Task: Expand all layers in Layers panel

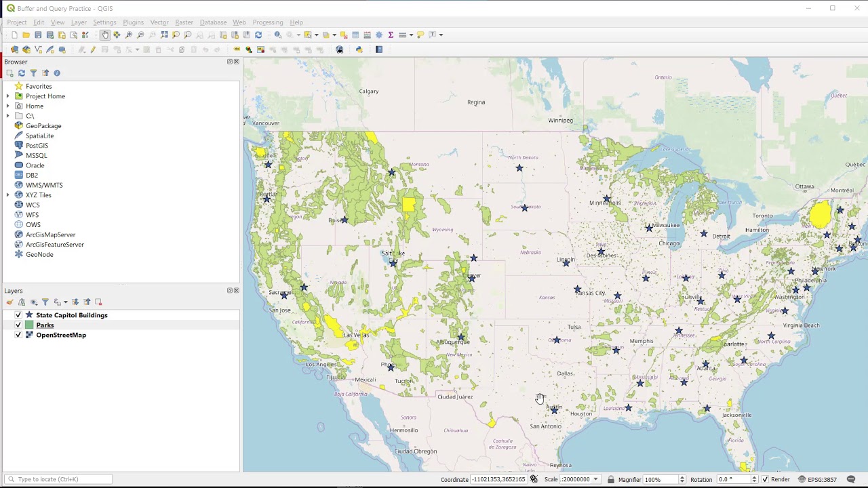Action: pyautogui.click(x=75, y=302)
